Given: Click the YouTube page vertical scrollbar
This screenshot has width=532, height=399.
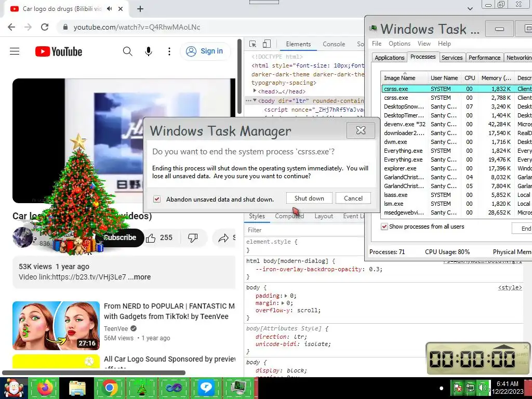Looking at the screenshot, I should [240, 77].
